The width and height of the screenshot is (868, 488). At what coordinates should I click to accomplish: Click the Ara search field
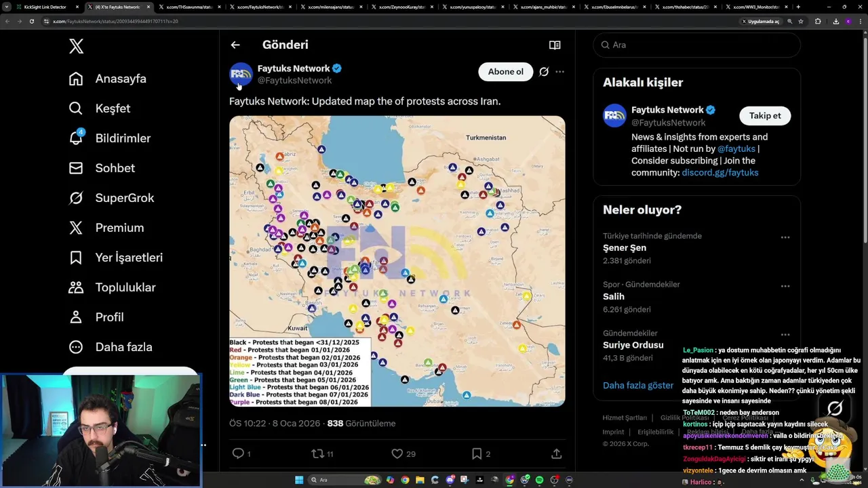697,45
